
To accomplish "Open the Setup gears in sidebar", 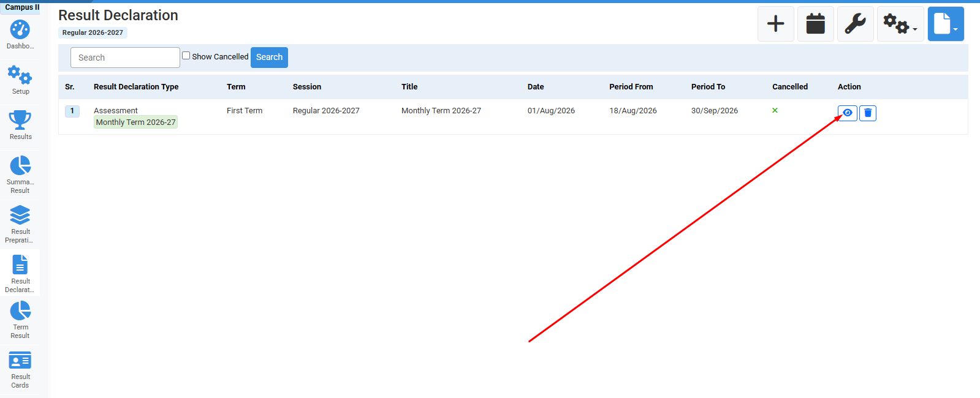I will click(x=20, y=76).
